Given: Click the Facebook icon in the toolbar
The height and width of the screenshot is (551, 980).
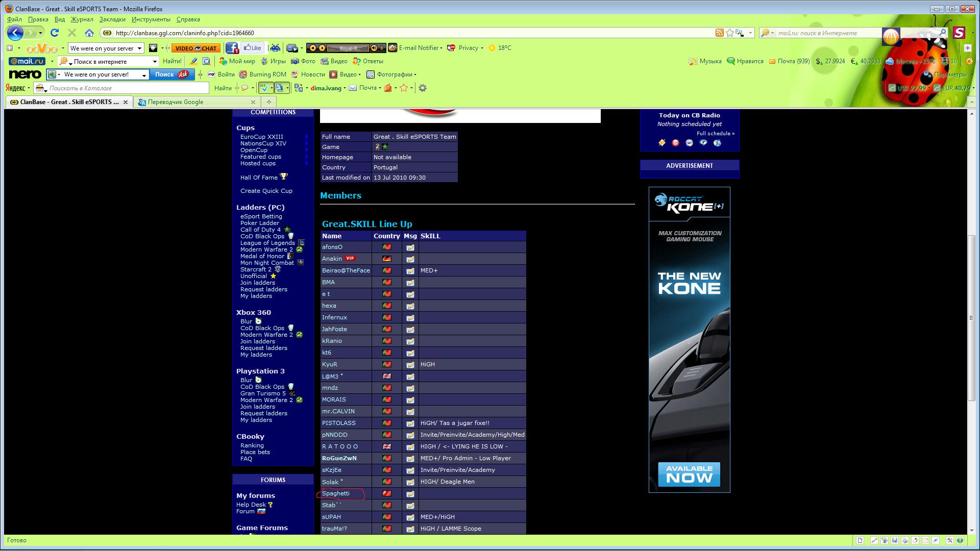Looking at the screenshot, I should (232, 48).
